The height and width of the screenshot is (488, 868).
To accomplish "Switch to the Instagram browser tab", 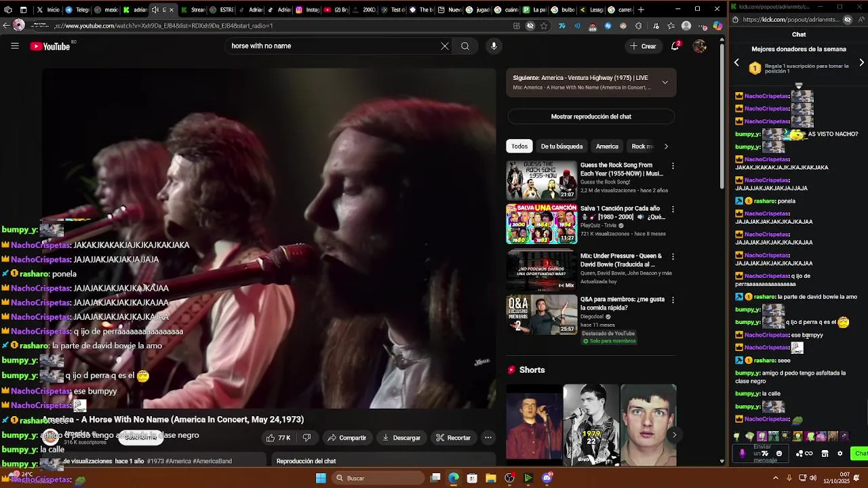I will (308, 9).
